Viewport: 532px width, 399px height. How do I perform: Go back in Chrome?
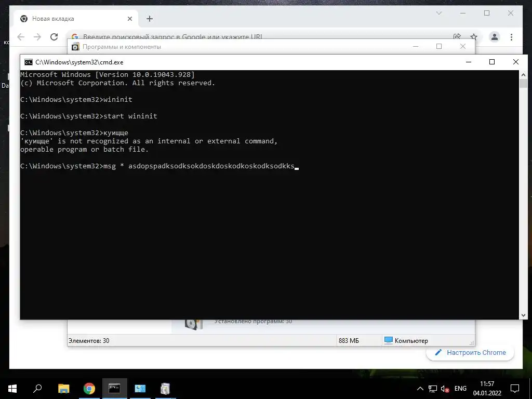pos(21,37)
